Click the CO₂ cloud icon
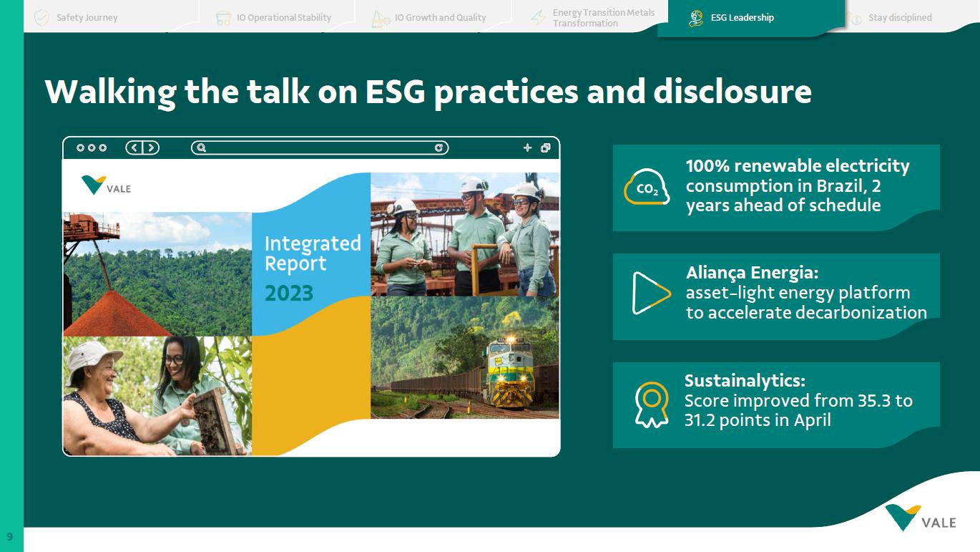Screen dimensions: 980x552 point(647,187)
